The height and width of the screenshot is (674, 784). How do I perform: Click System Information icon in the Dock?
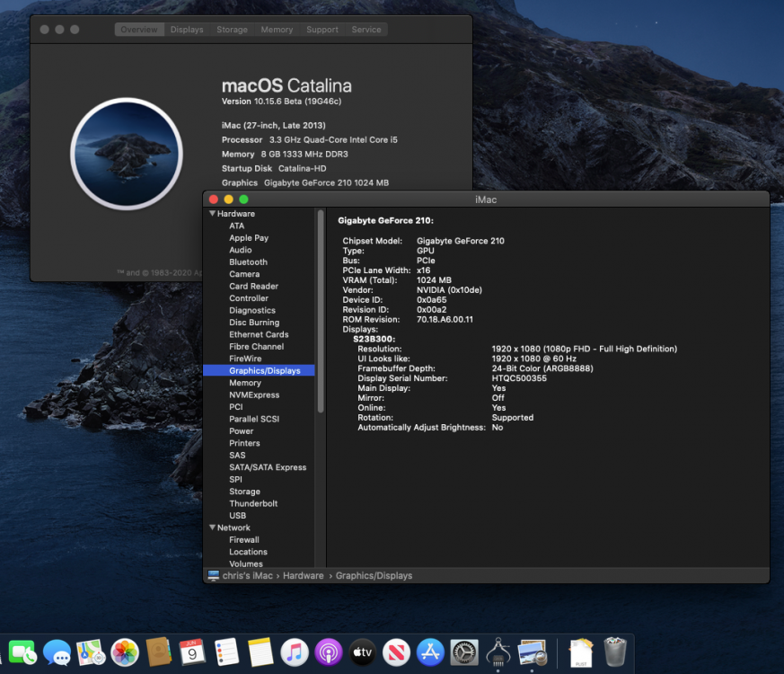(x=498, y=652)
